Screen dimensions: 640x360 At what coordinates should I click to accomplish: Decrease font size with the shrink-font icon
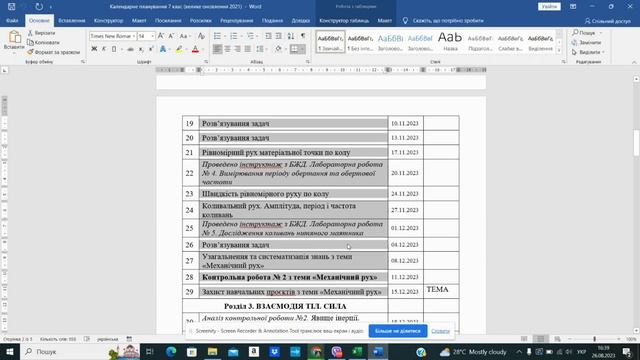(171, 36)
